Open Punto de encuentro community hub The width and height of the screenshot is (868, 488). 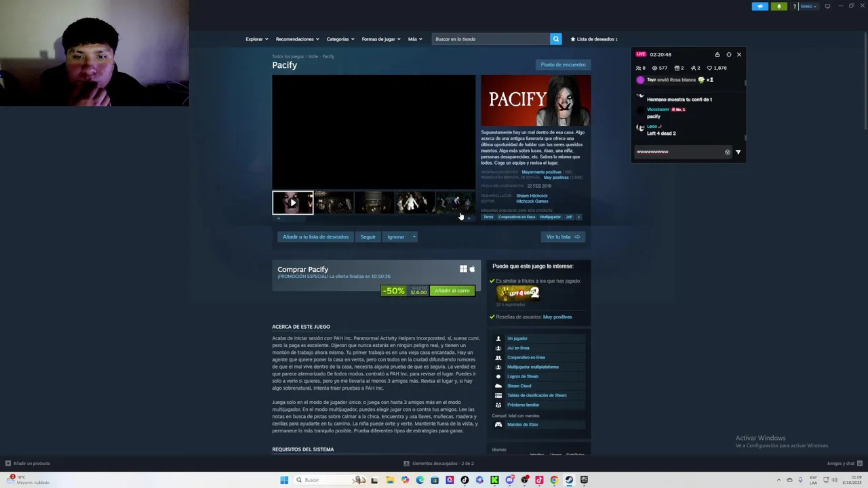coord(563,64)
